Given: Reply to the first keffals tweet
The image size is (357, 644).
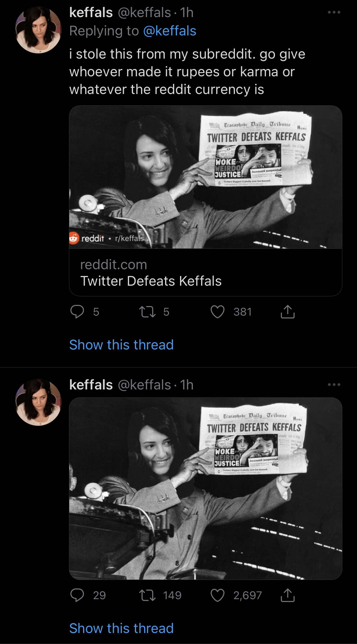Looking at the screenshot, I should 77,312.
